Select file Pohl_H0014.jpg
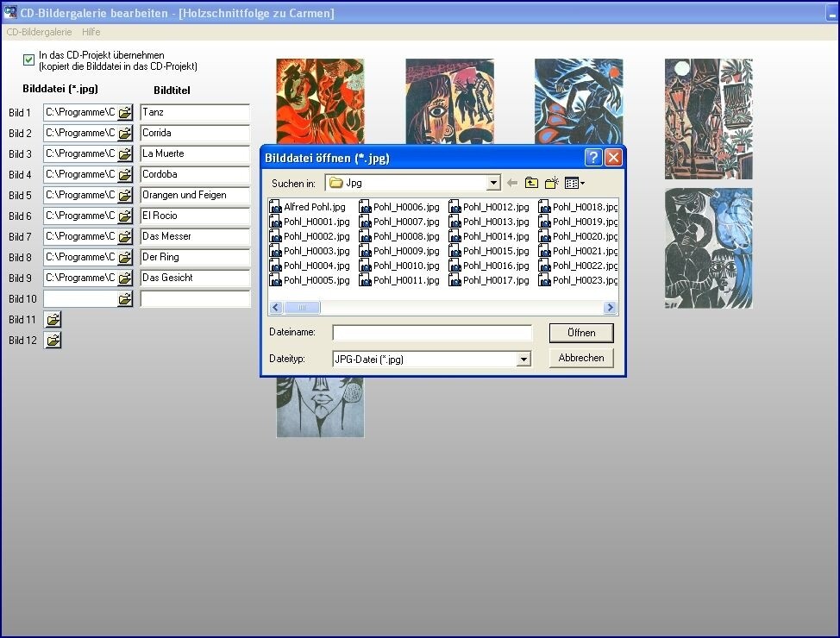Screen dimensions: 840x638 point(489,236)
